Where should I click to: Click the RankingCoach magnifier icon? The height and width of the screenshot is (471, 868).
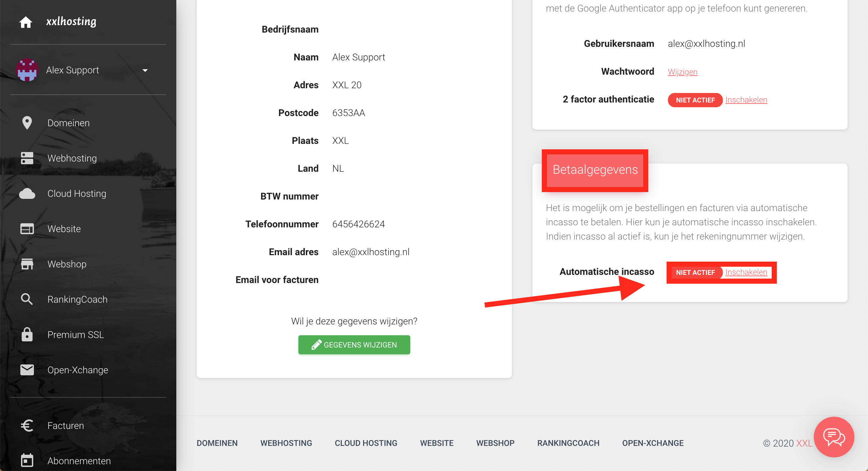point(27,299)
